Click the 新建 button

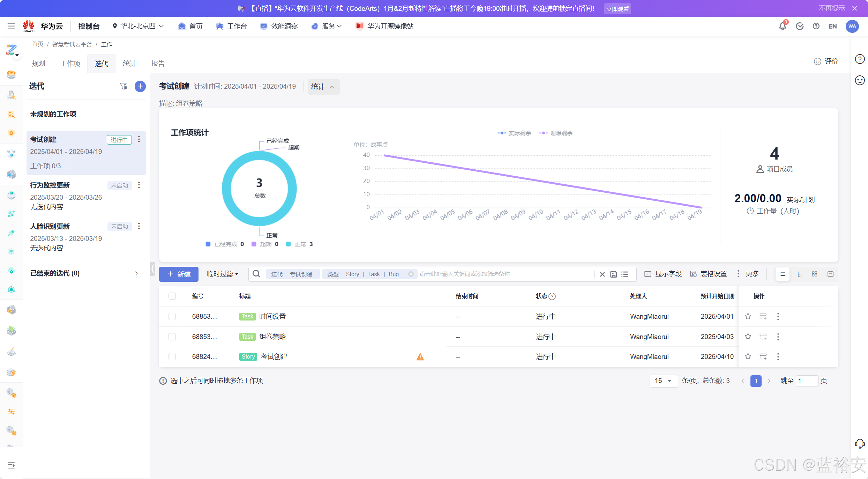[x=179, y=274]
